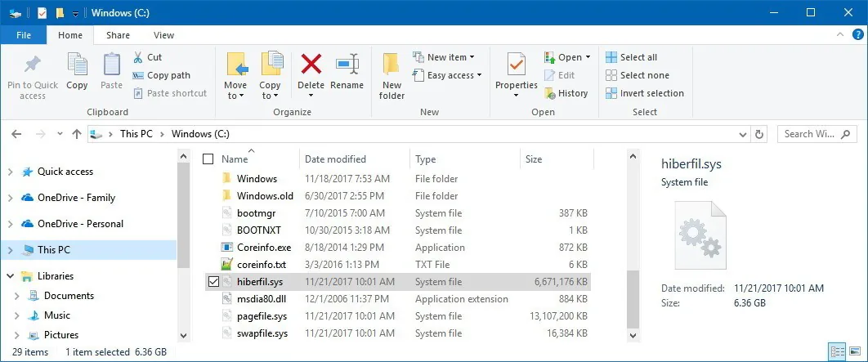Click Paste shortcut option
The height and width of the screenshot is (362, 868).
point(170,93)
